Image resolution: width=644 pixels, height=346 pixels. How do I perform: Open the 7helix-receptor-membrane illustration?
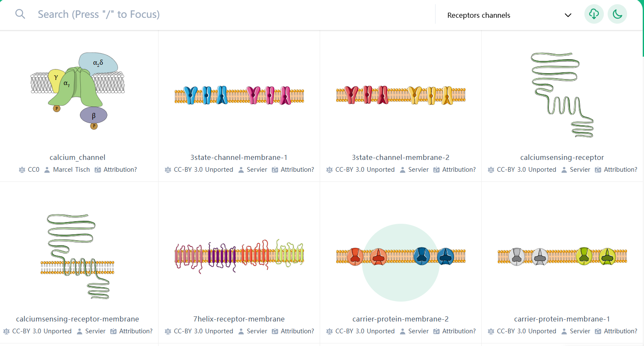(x=239, y=255)
